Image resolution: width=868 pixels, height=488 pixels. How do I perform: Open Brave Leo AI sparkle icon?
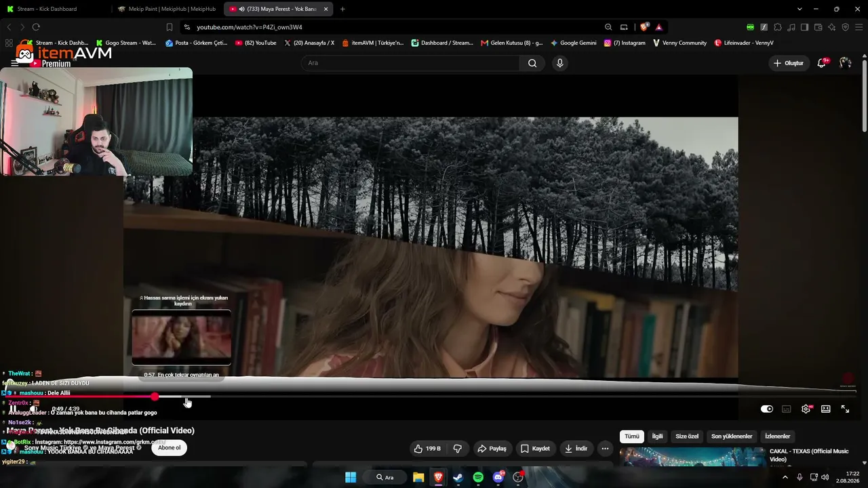point(831,27)
